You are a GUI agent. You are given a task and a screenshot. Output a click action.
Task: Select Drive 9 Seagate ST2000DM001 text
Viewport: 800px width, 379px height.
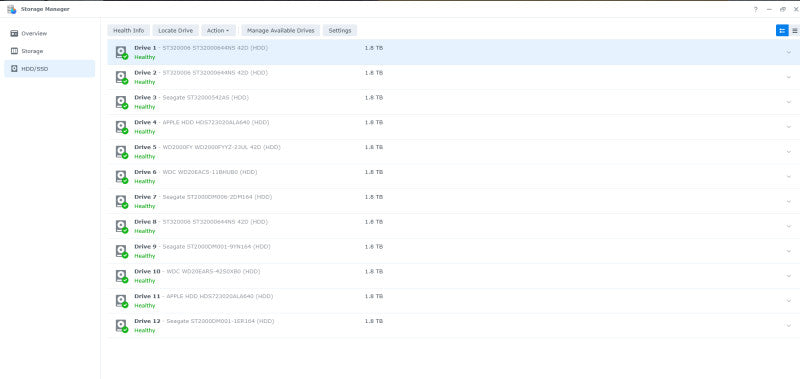click(x=216, y=246)
